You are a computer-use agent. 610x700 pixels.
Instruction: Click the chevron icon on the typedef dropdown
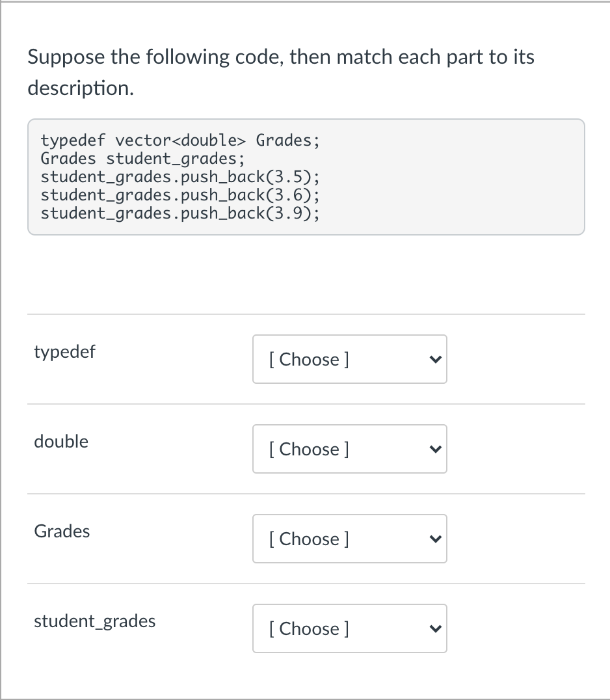click(434, 359)
